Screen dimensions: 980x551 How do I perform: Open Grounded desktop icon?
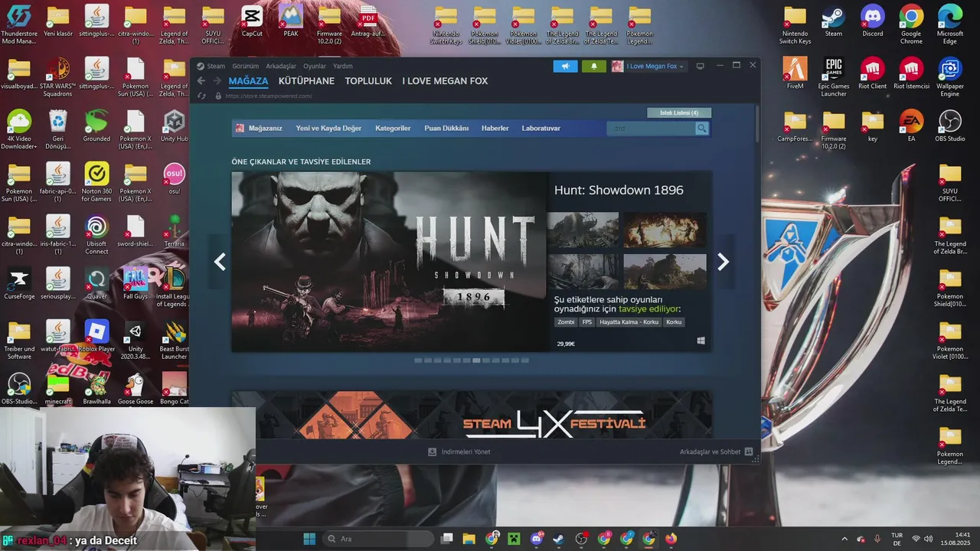[96, 126]
